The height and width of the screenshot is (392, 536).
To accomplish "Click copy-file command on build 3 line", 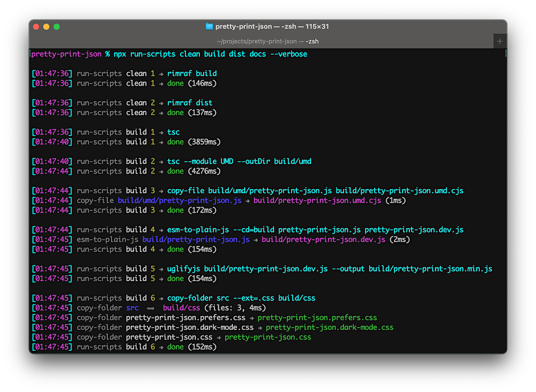I will click(x=315, y=191).
